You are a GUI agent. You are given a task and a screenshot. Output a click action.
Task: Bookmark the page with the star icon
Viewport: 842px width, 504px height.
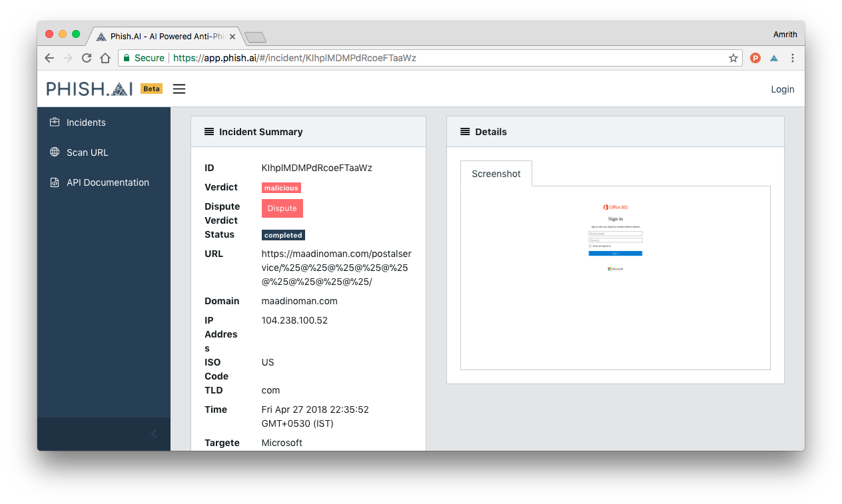[x=733, y=58]
